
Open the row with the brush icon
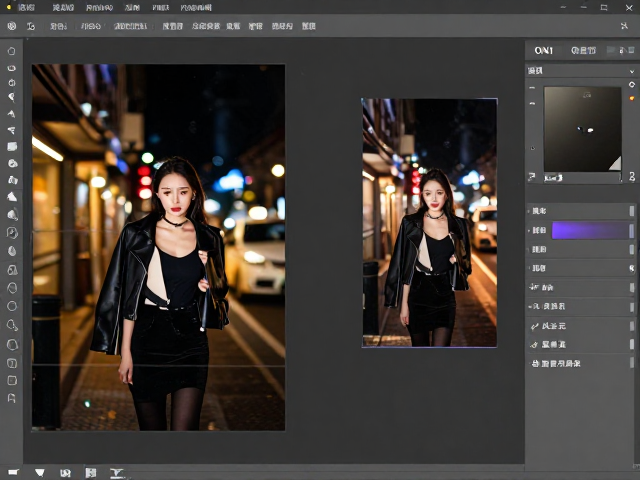point(580,326)
